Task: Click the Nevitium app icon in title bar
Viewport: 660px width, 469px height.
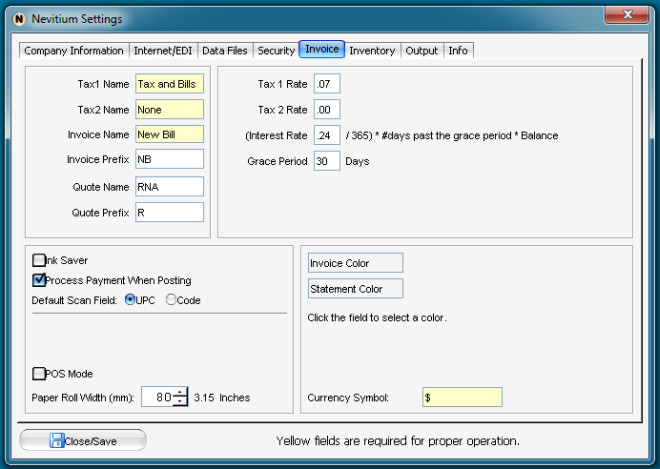Action: 19,19
